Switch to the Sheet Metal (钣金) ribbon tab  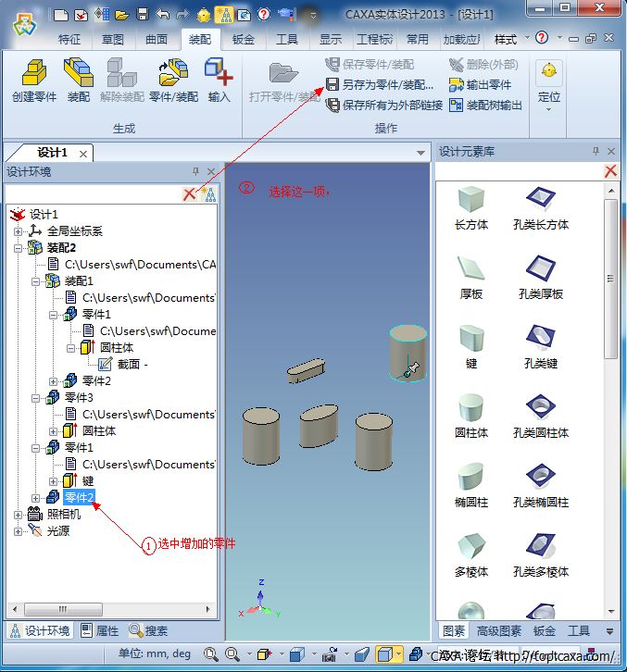click(244, 40)
